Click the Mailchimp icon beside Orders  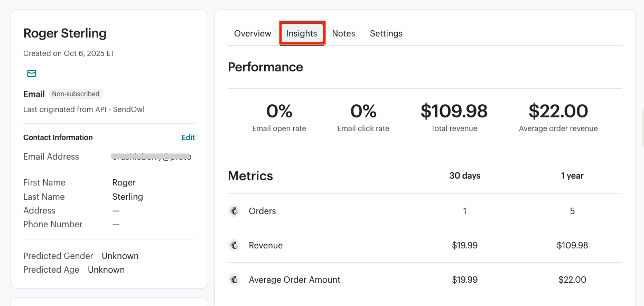pos(234,211)
